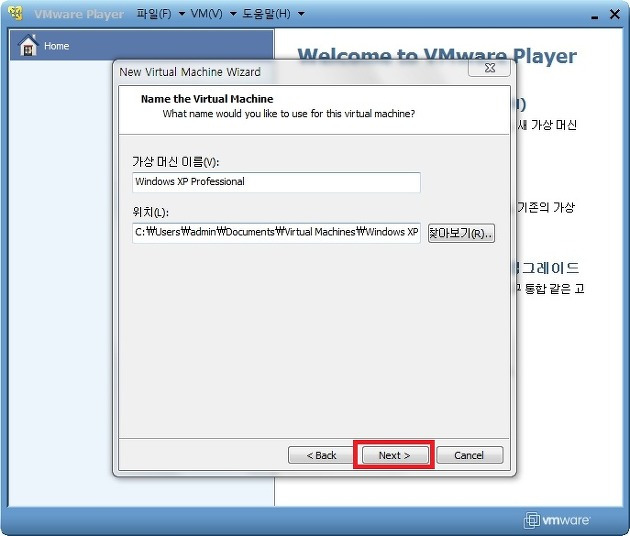Image resolution: width=630 pixels, height=536 pixels.
Task: Expand the dropdown arrow next to 도움말(H)
Action: tap(301, 14)
